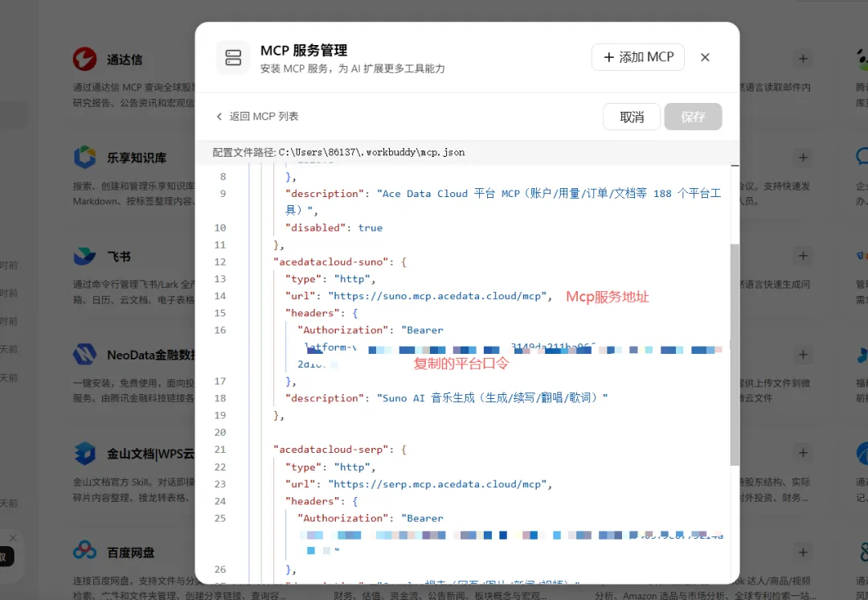Click the 保存 button
The image size is (868, 600).
[x=693, y=117]
